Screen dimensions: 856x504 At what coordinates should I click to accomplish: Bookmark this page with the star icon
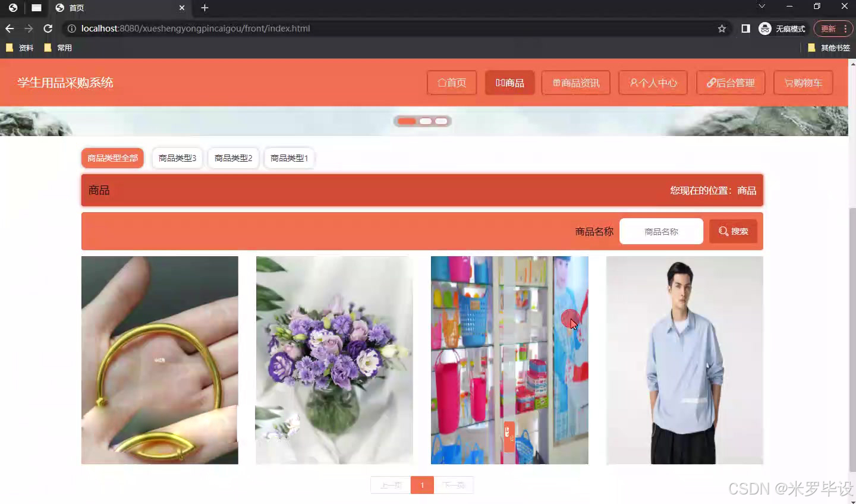pyautogui.click(x=722, y=29)
